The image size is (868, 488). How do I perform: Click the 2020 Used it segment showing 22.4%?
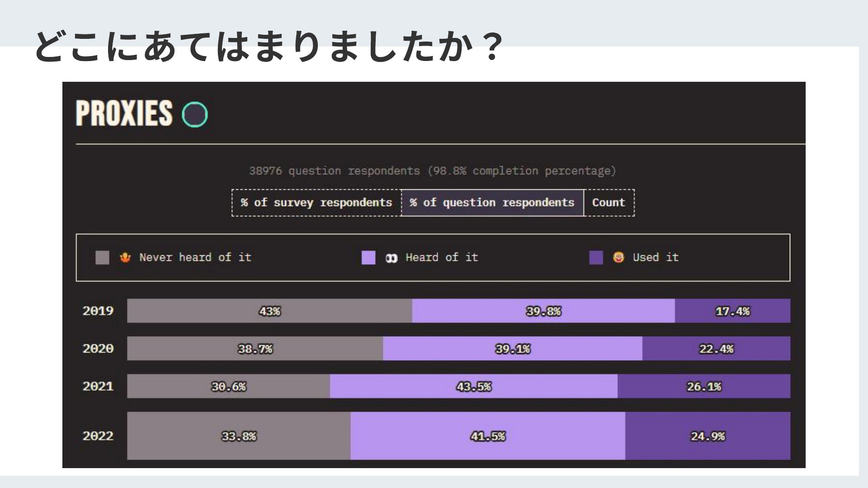coord(716,348)
